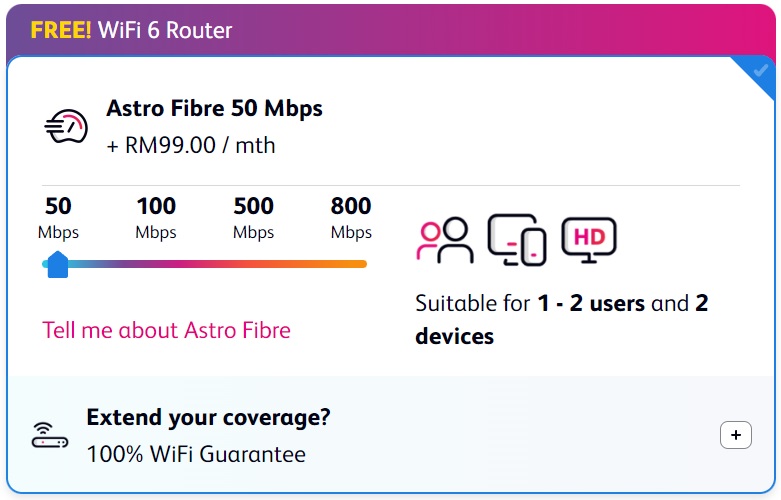Click the 100% WiFi Guarantee text
781x500 pixels.
196,454
